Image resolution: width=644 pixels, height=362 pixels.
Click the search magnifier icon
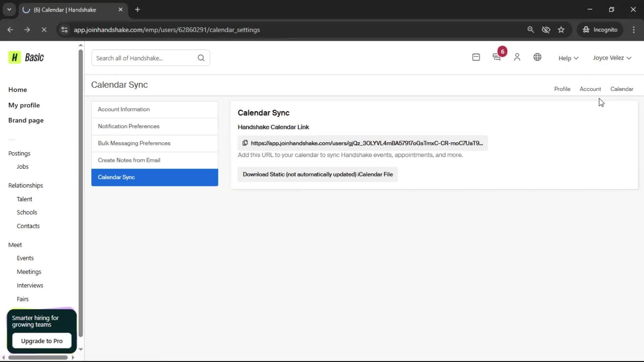pyautogui.click(x=201, y=58)
